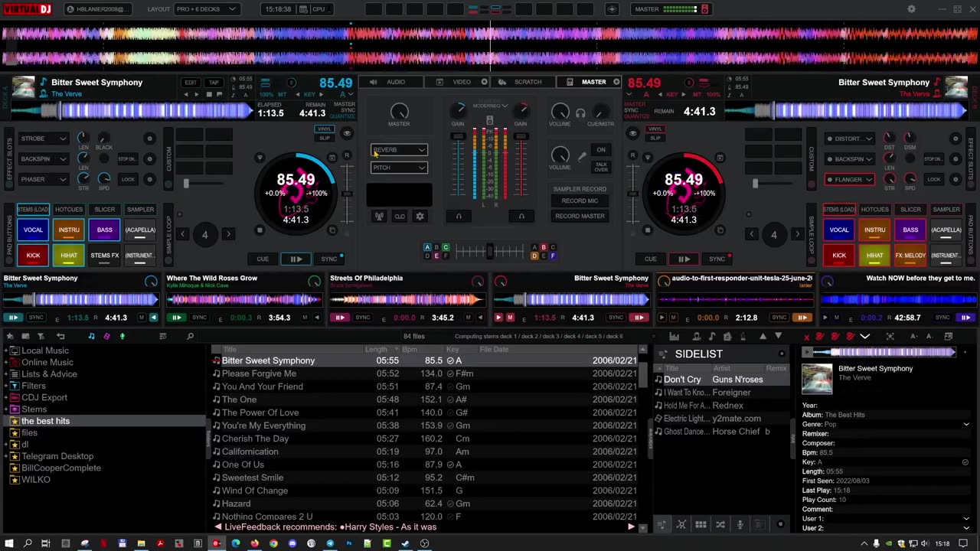
Task: Toggle play/pause on the left deck
Action: [x=296, y=259]
